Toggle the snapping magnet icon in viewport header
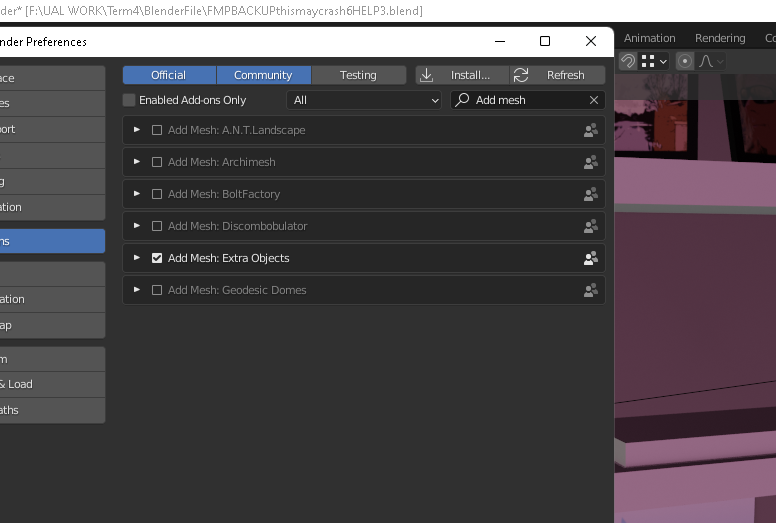Image resolution: width=776 pixels, height=523 pixels. [x=627, y=61]
